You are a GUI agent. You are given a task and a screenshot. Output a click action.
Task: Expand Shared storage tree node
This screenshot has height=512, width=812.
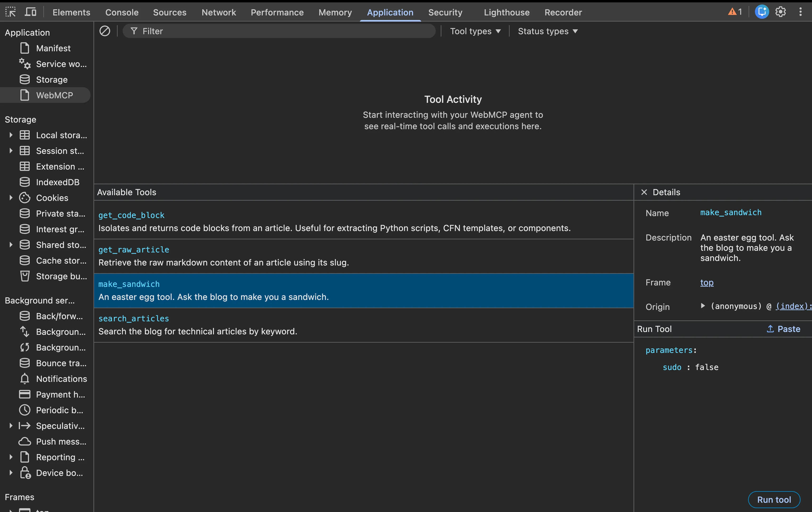[11, 245]
